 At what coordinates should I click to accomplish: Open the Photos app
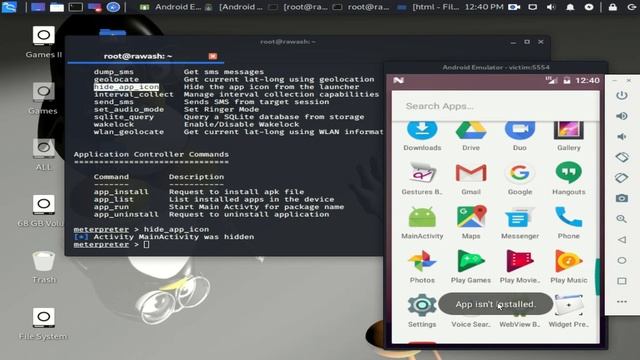coord(422,267)
